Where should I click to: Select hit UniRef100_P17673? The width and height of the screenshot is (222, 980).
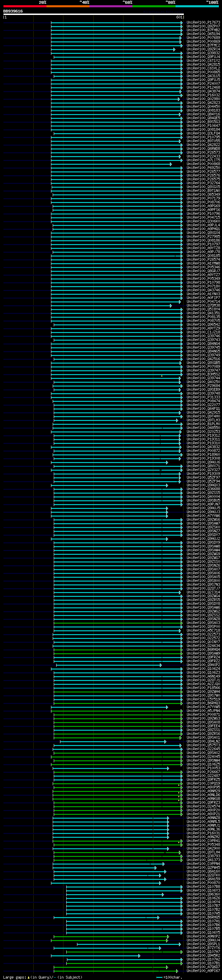203,23
